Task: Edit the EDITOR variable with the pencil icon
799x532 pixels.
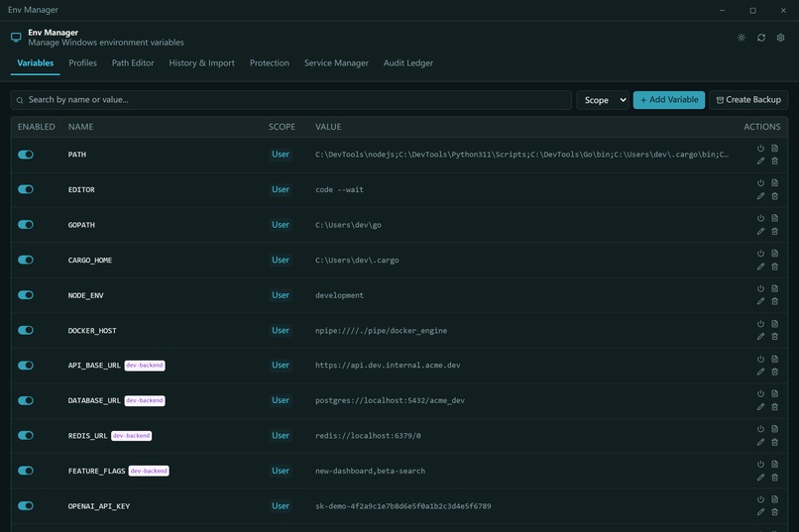Action: [x=760, y=196]
